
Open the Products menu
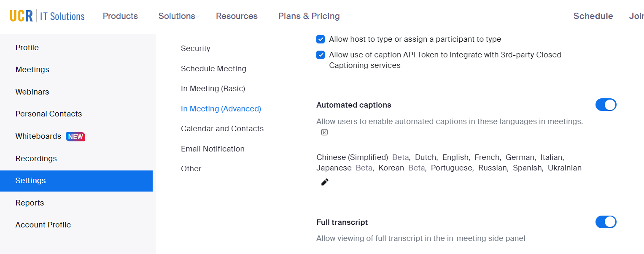click(x=120, y=16)
